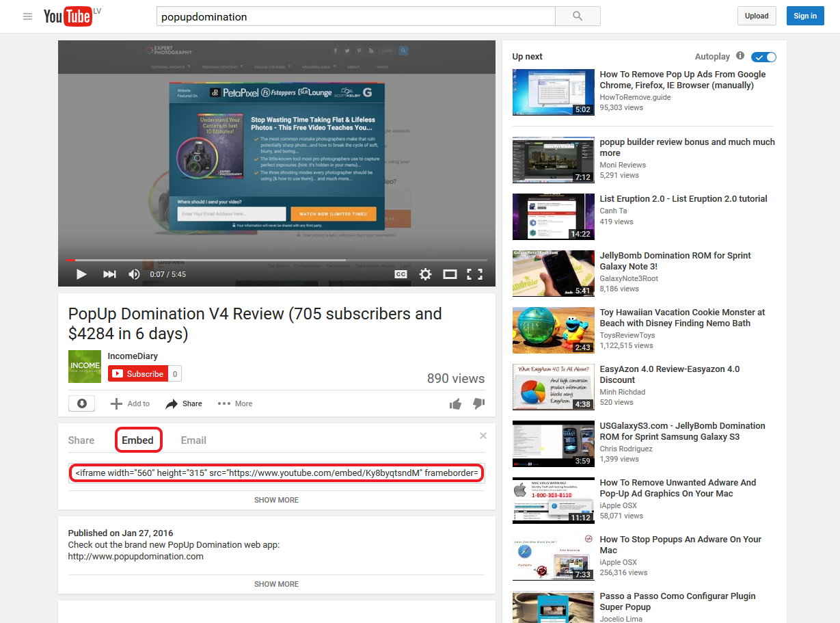Like the video with thumbs up
The image size is (840, 623).
(455, 404)
